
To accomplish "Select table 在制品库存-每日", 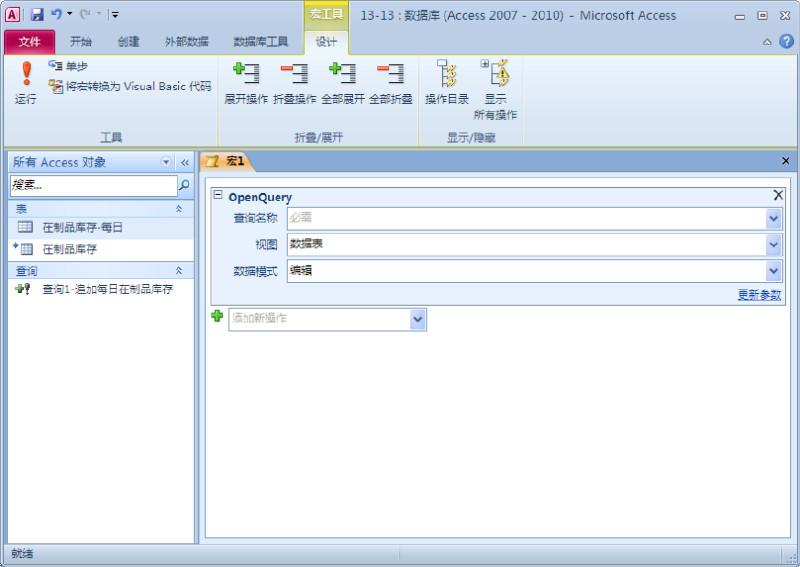I will click(x=101, y=227).
